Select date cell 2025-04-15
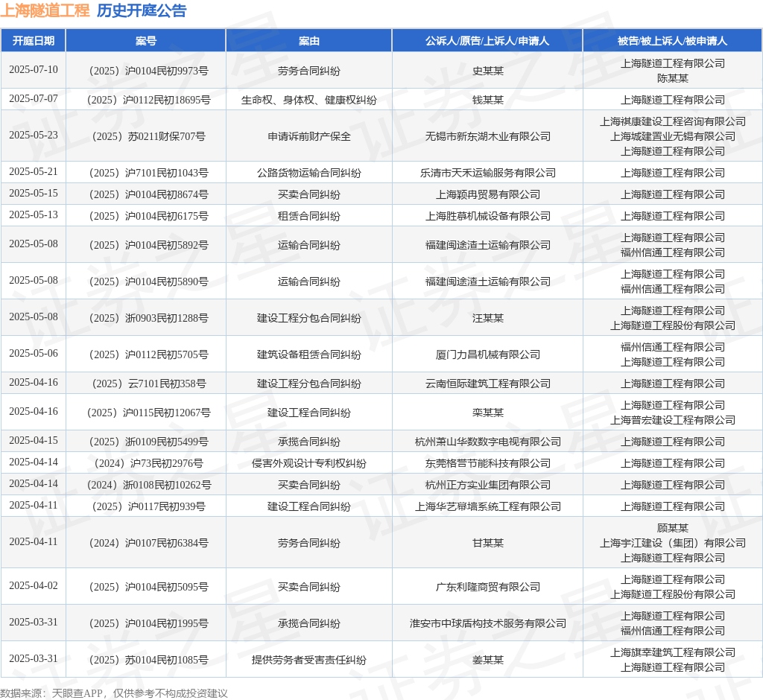763x700 pixels. (x=33, y=440)
